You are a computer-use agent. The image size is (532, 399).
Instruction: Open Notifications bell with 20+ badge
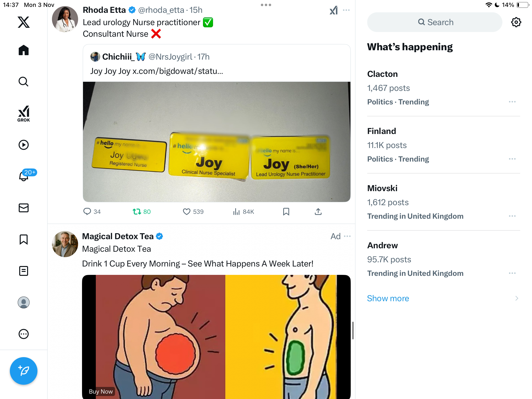24,176
